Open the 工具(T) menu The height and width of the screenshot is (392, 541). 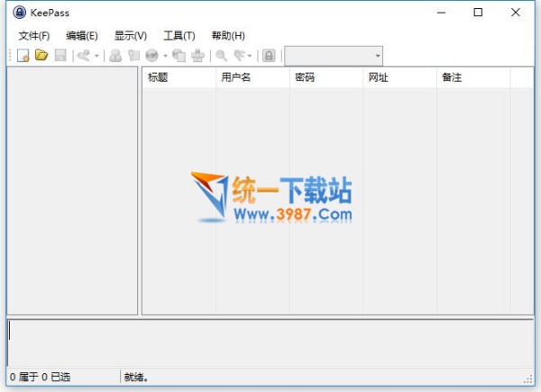click(x=179, y=35)
